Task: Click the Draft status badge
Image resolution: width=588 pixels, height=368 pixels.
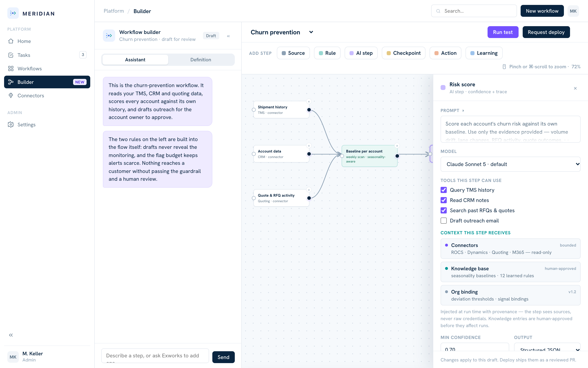Action: pyautogui.click(x=211, y=36)
